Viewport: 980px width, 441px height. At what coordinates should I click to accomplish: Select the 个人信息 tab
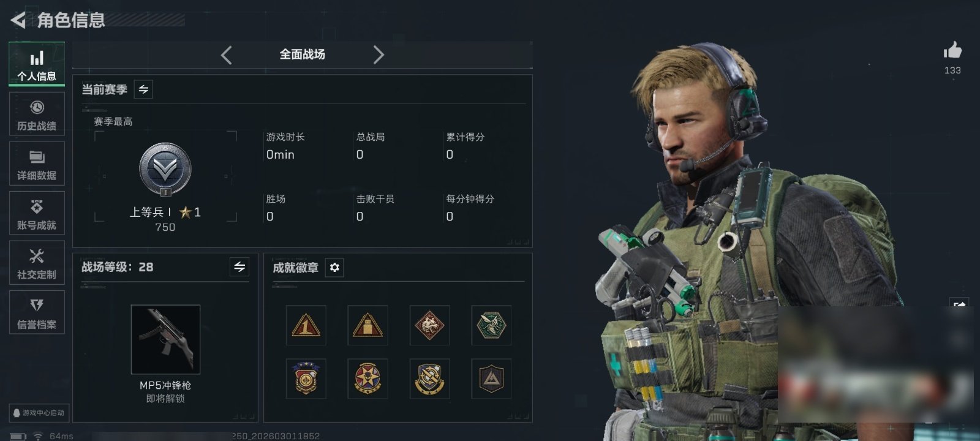coord(37,64)
